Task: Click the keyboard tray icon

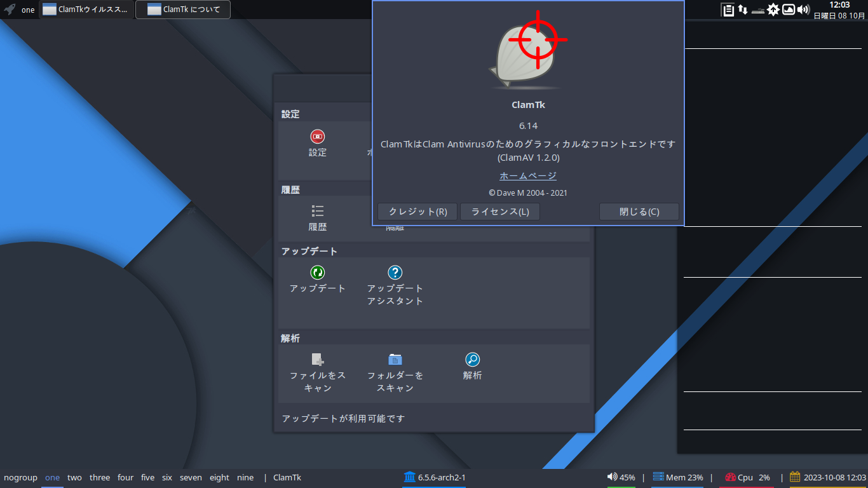Action: point(757,10)
